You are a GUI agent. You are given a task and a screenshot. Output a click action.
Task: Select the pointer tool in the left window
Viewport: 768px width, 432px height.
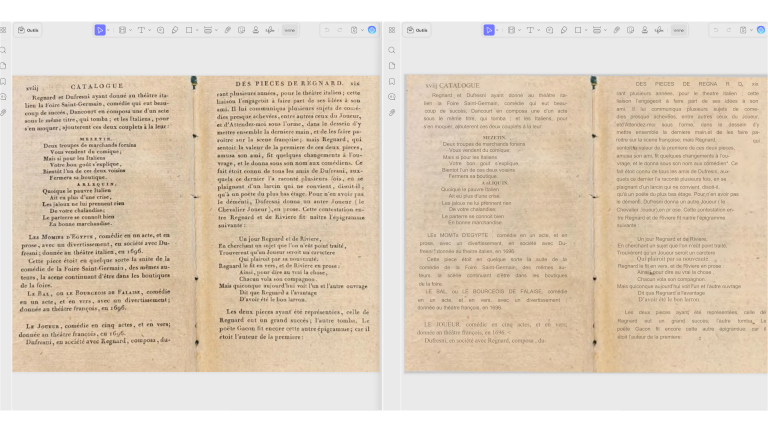[100, 30]
